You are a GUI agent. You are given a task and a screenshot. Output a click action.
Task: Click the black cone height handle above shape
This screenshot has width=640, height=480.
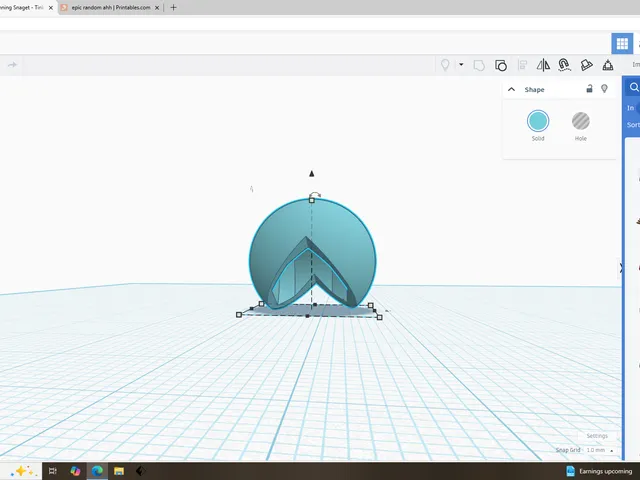[x=312, y=173]
